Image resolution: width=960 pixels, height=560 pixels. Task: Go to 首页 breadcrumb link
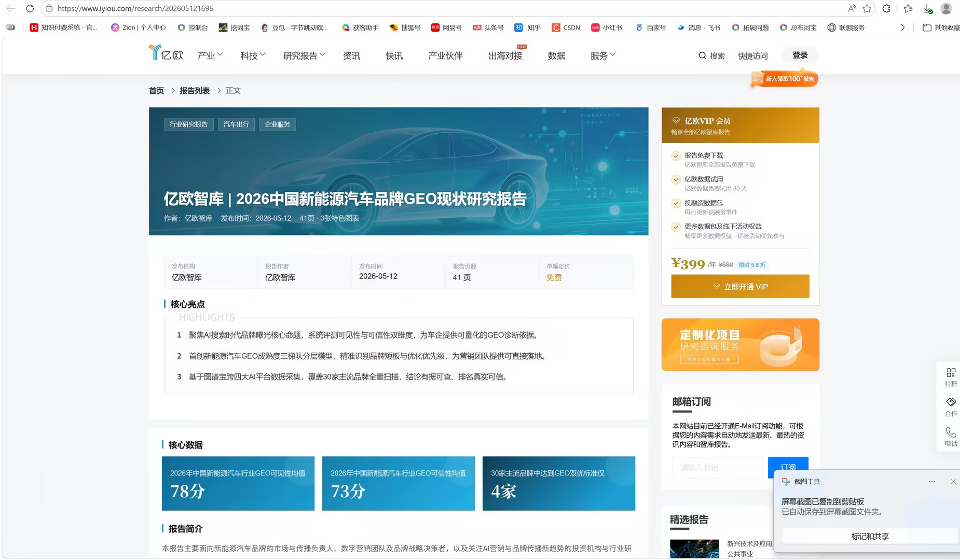(156, 91)
